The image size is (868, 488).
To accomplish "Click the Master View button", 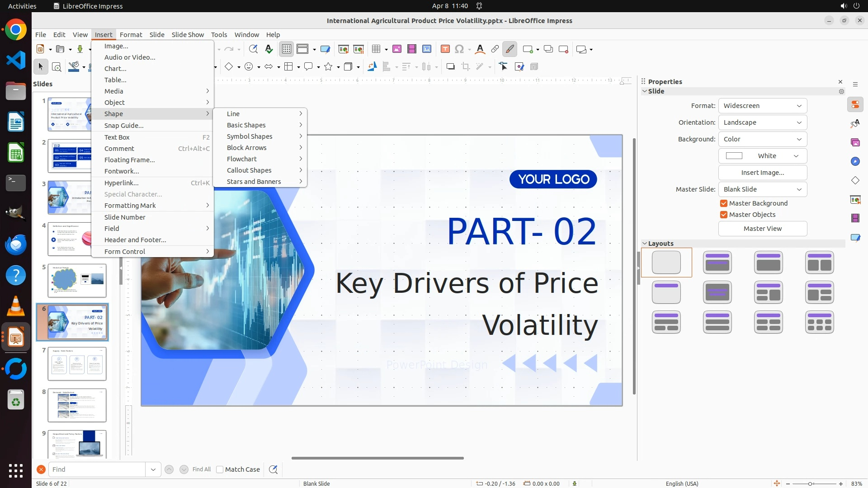I will point(762,229).
